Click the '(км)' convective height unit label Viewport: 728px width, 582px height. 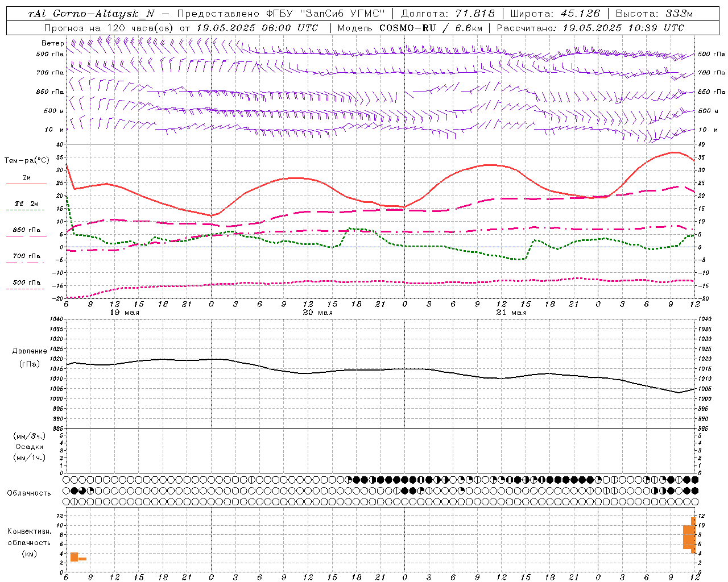point(29,554)
